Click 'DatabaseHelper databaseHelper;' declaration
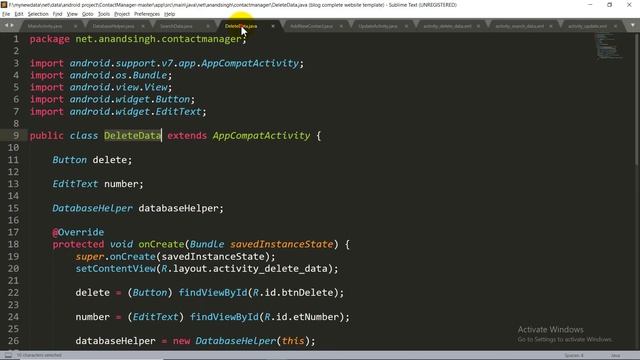 138,208
